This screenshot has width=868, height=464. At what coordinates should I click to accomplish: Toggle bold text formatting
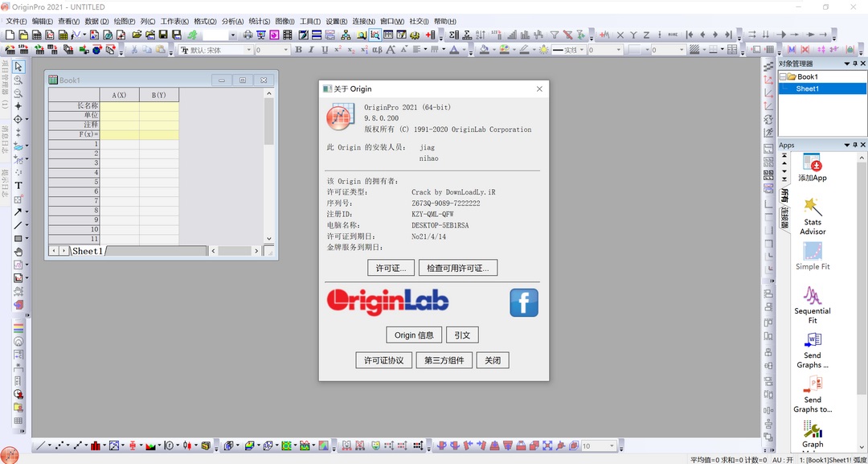pyautogui.click(x=297, y=49)
